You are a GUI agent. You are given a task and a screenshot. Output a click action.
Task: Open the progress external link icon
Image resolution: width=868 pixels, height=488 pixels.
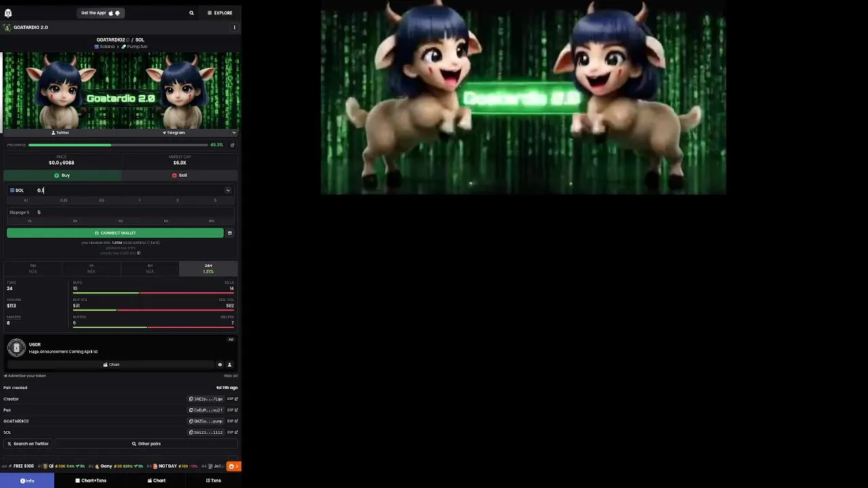pyautogui.click(x=233, y=145)
